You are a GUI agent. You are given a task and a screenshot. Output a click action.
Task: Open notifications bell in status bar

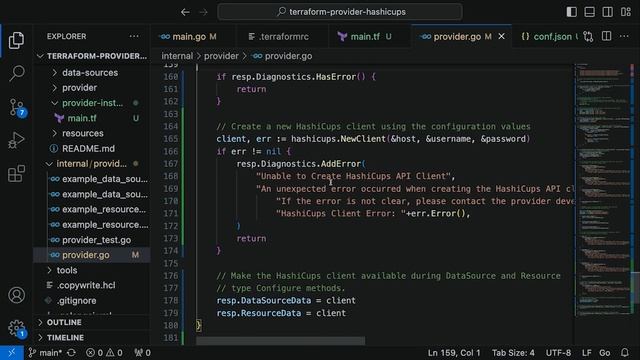[625, 353]
